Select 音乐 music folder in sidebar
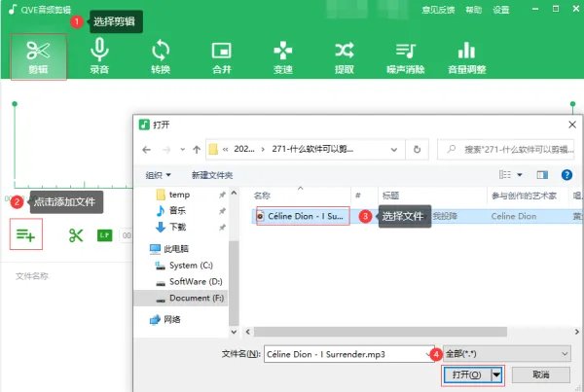Viewport: 584px width, 392px height. pos(177,211)
